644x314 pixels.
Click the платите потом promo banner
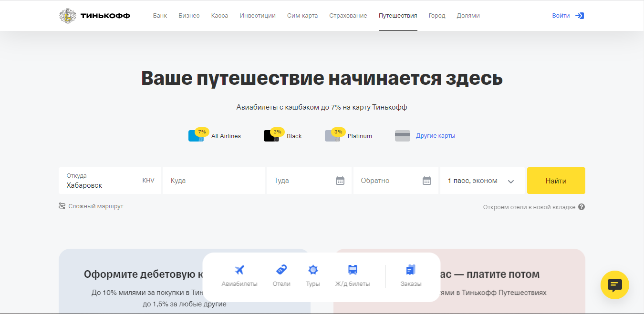point(459,281)
